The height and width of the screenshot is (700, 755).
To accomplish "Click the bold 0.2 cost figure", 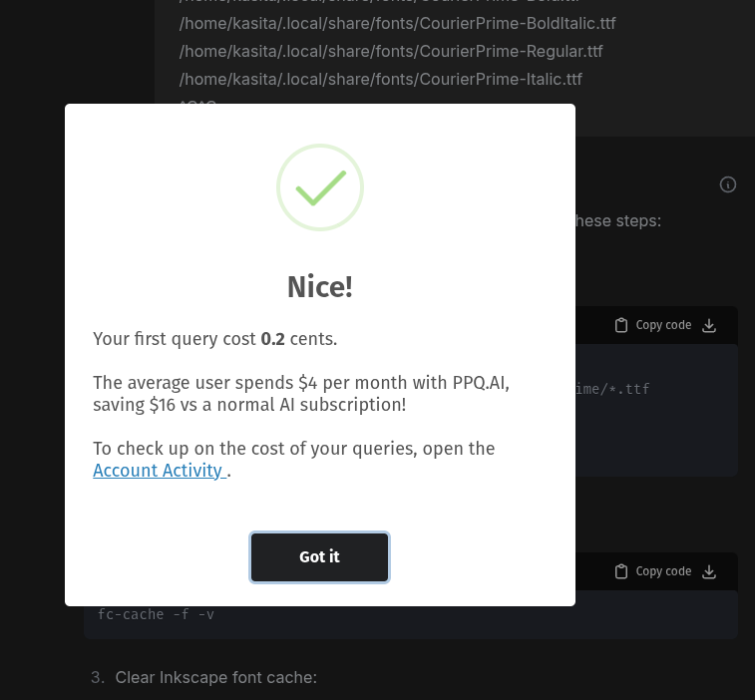I will (272, 339).
